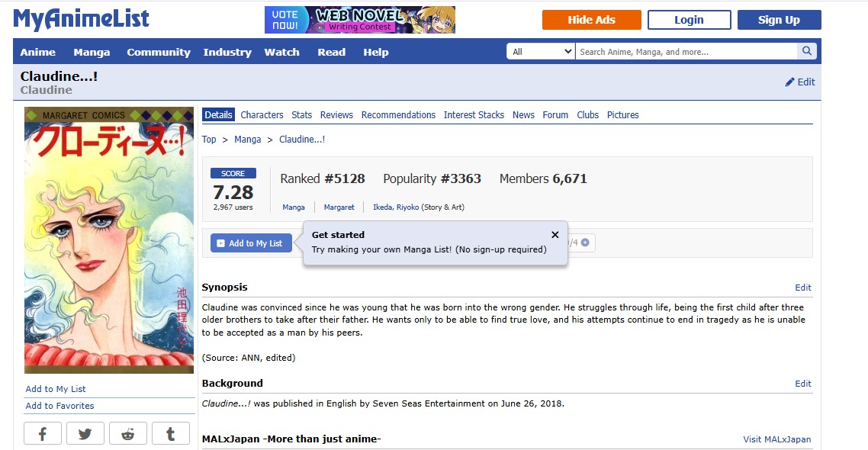Share page on Reddit
This screenshot has height=450, width=868.
[128, 433]
